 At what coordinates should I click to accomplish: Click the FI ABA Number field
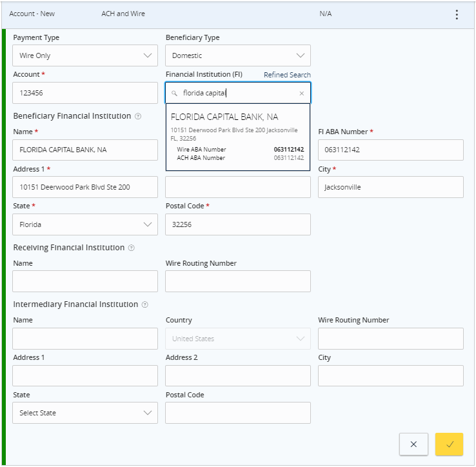coord(391,150)
